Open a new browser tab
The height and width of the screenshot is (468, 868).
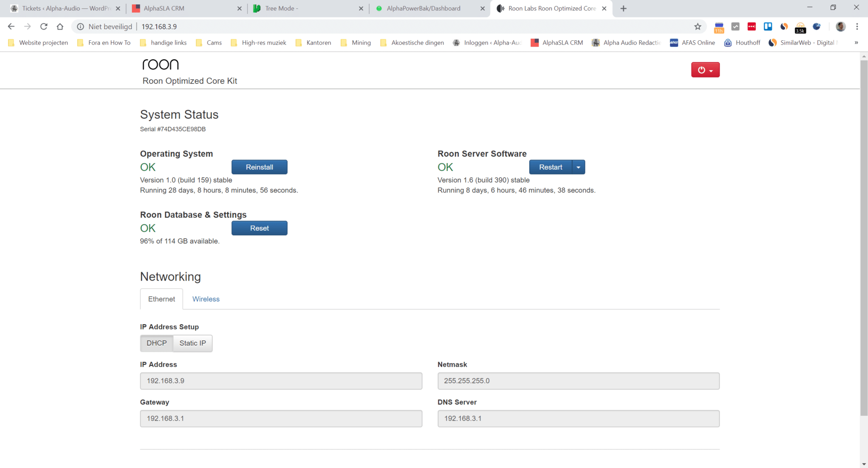[x=623, y=8]
